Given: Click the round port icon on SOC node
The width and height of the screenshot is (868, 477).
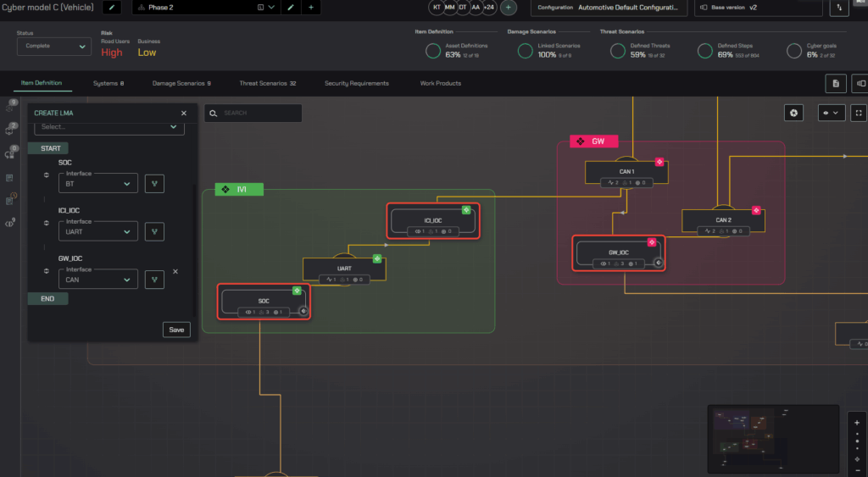Looking at the screenshot, I should (303, 311).
